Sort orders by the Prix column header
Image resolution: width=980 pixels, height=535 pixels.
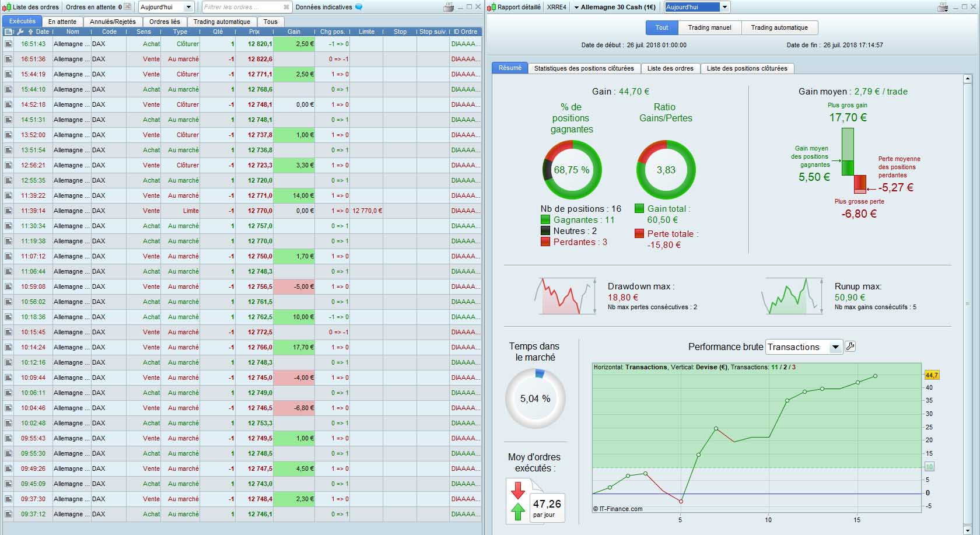[254, 32]
